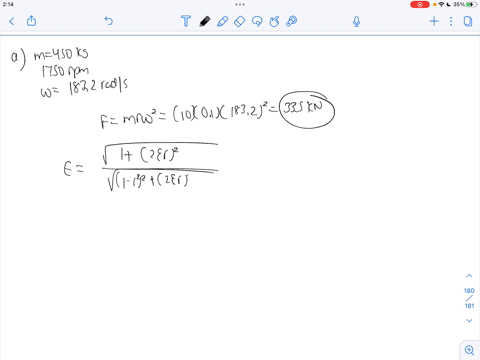This screenshot has height=360, width=480.
Task: Tap the 183.2 rad/s value
Action: point(98,87)
